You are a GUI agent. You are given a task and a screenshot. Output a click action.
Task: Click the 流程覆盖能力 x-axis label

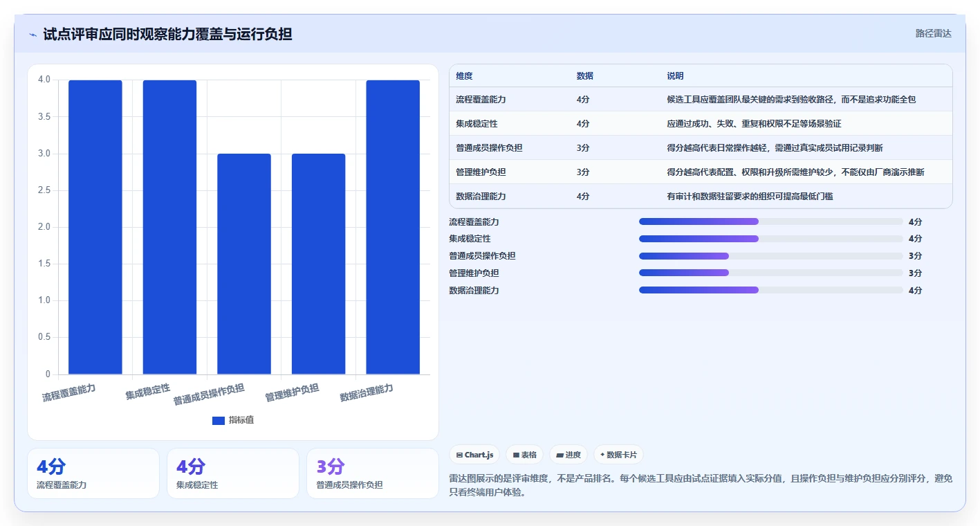tap(69, 392)
